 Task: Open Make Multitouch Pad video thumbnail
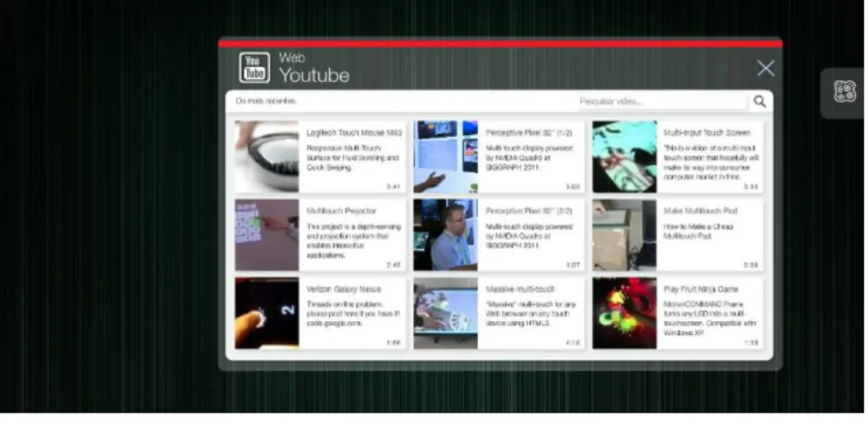625,235
